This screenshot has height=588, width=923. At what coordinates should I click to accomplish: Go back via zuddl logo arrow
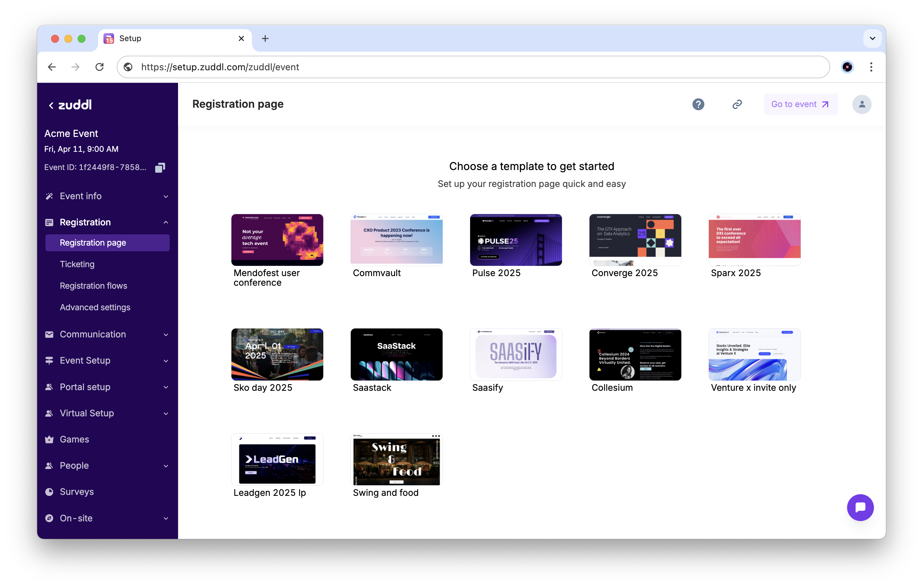click(51, 105)
